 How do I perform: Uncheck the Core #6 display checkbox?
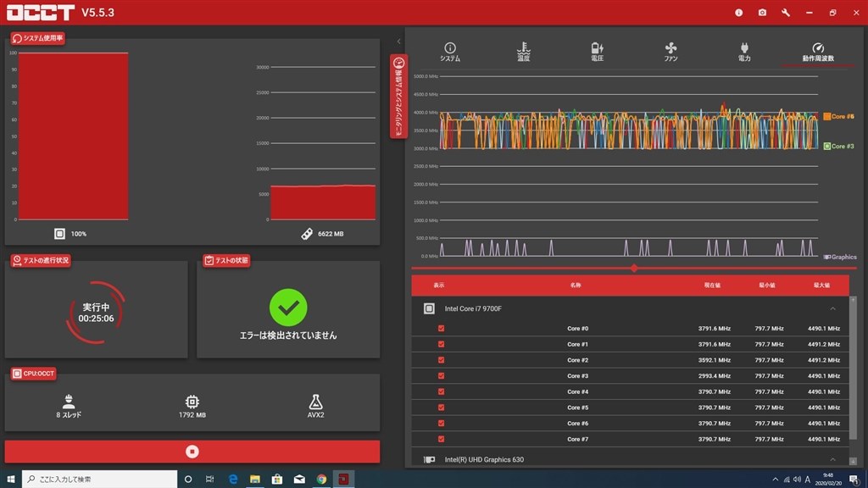[x=441, y=424]
